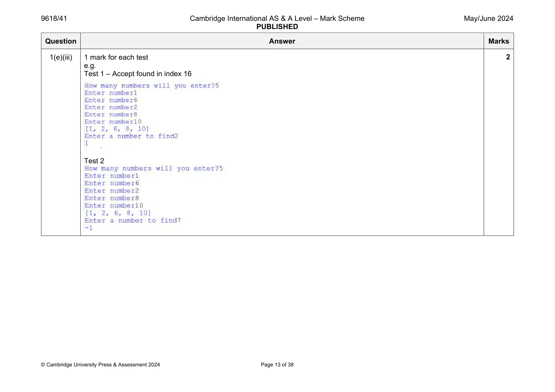555x392 pixels.
Task: Click the paper code "9618/41"
Action: (54, 19)
